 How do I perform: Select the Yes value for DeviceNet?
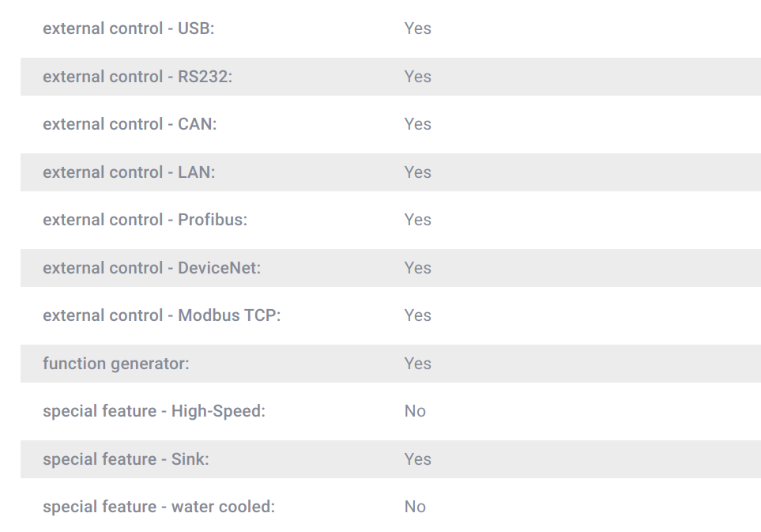coord(417,268)
